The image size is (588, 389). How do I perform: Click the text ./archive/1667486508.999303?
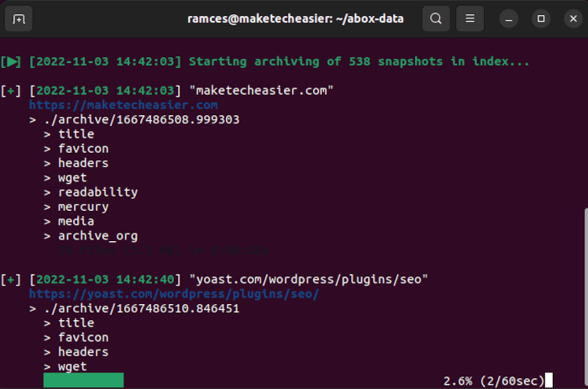(x=141, y=119)
